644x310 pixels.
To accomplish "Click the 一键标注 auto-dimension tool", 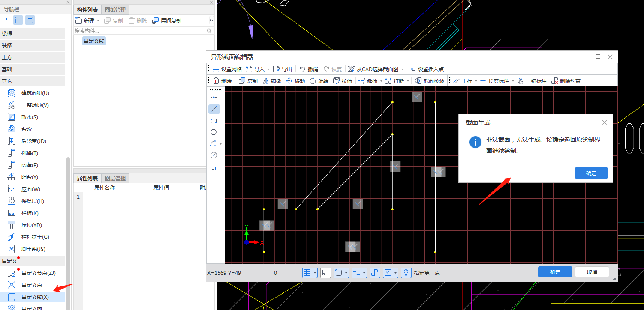I will 532,81.
